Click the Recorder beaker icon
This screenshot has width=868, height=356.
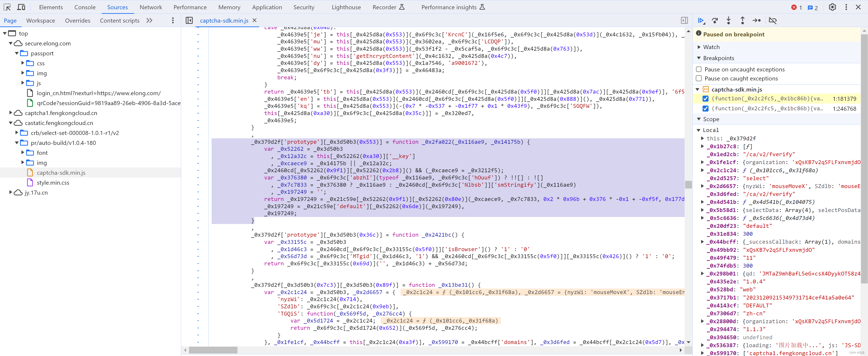point(402,7)
